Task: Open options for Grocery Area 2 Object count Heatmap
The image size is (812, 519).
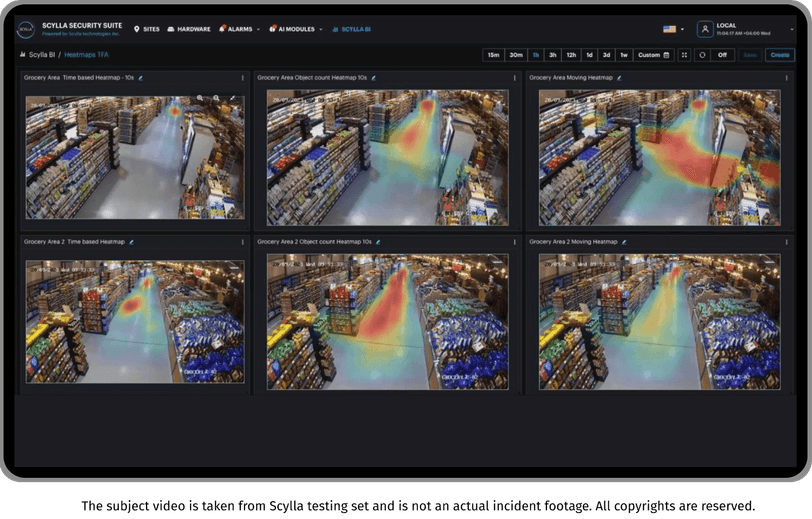Action: point(514,242)
